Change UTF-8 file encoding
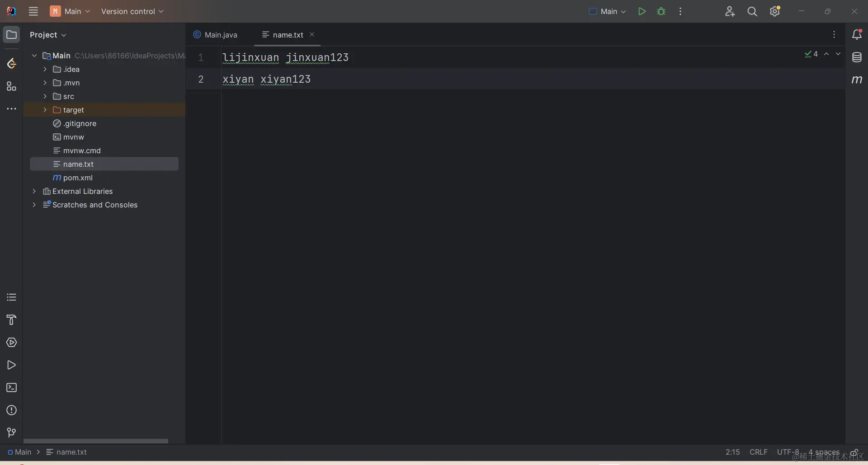This screenshot has height=465, width=868. [788, 452]
